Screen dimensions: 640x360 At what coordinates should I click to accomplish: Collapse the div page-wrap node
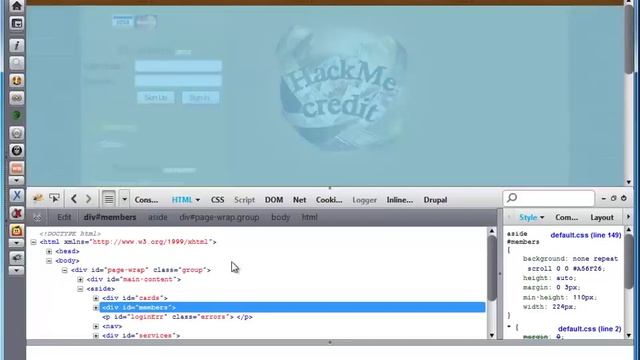coord(64,270)
